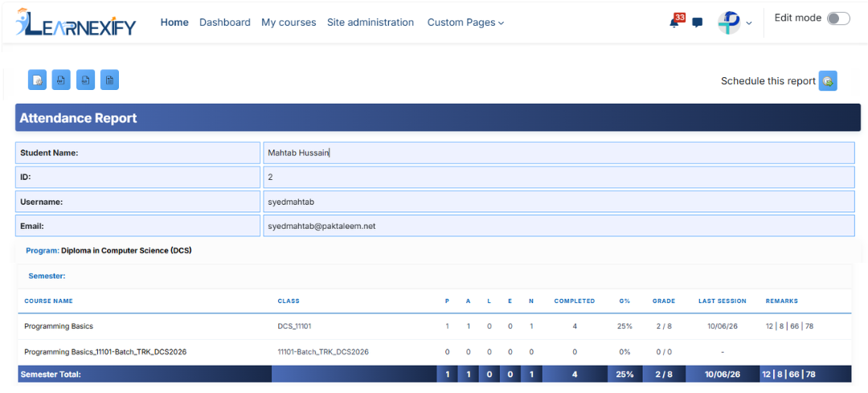Image resolution: width=868 pixels, height=393 pixels.
Task: Click the 'ID:' label cell
Action: tap(138, 177)
